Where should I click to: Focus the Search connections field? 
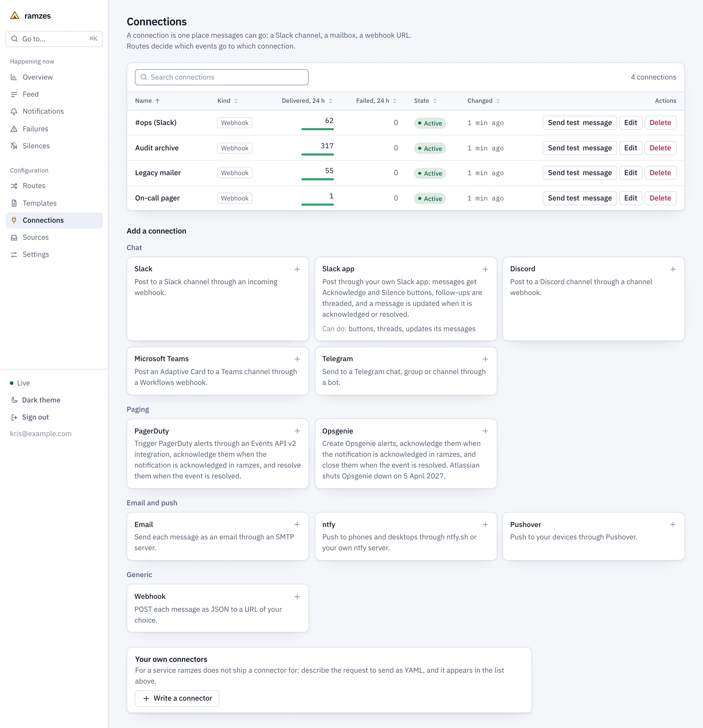coord(221,77)
